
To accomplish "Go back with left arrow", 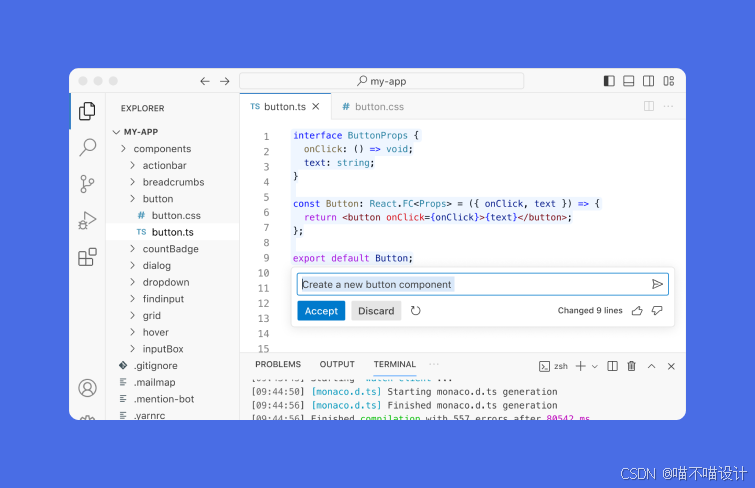I will [x=205, y=81].
